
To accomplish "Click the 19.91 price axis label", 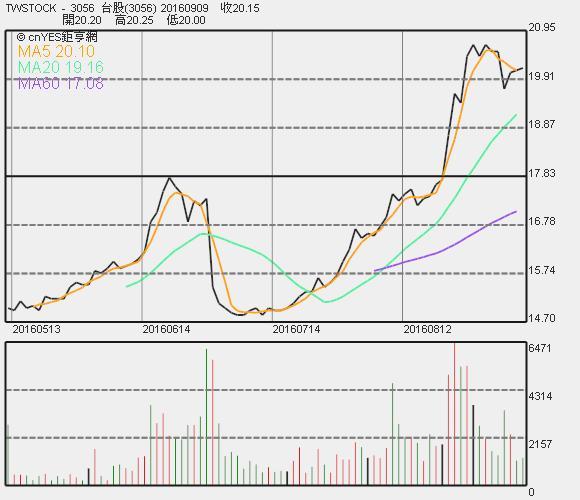I will pos(542,76).
